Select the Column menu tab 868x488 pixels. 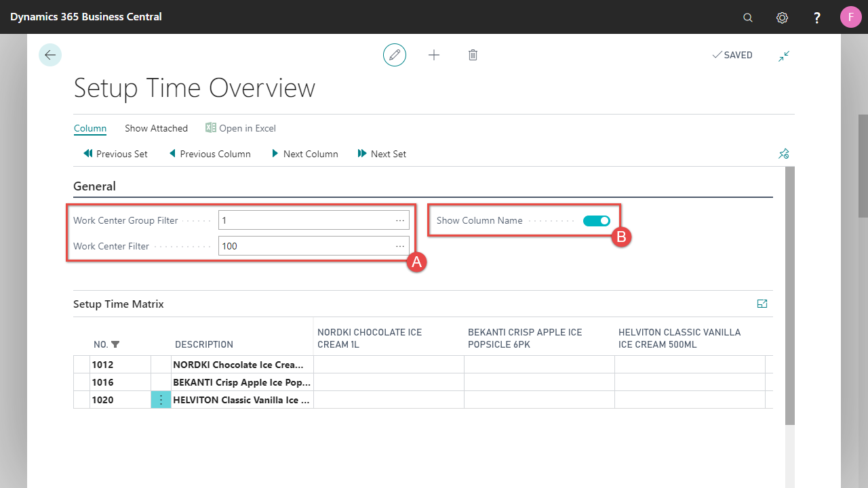click(x=90, y=128)
